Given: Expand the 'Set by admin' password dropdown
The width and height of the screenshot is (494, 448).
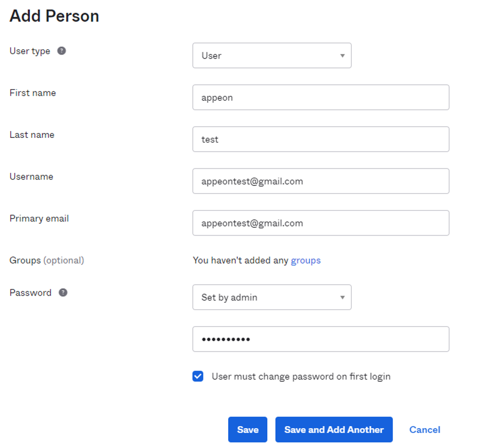Looking at the screenshot, I should click(272, 298).
